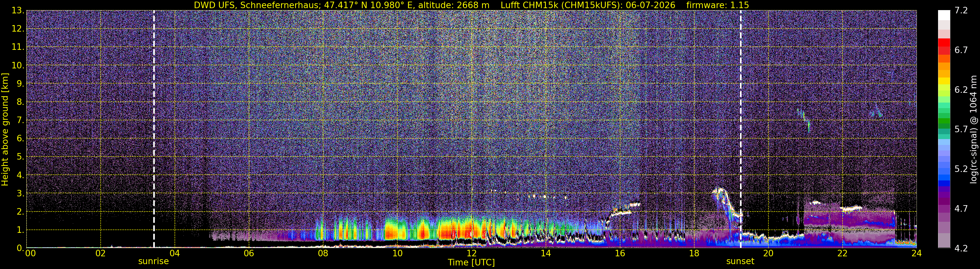
Task: Click the 04 time tick label
Action: [175, 253]
